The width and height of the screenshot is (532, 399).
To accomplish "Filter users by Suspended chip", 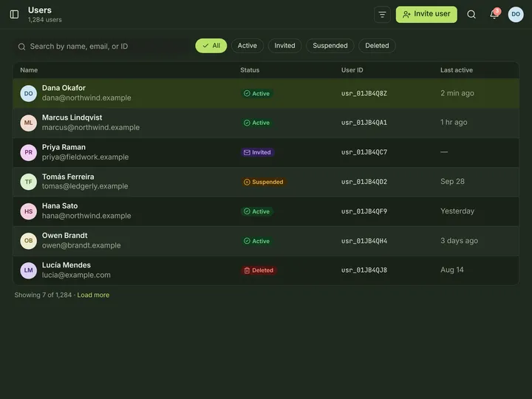I will 330,46.
